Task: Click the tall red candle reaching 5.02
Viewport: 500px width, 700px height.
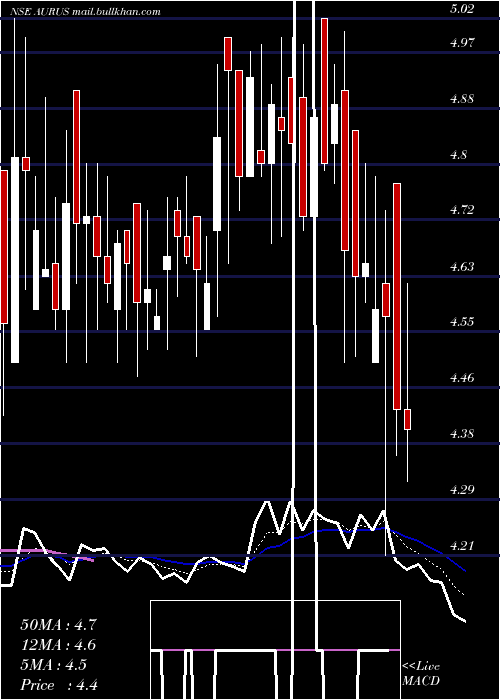Action: 325,91
